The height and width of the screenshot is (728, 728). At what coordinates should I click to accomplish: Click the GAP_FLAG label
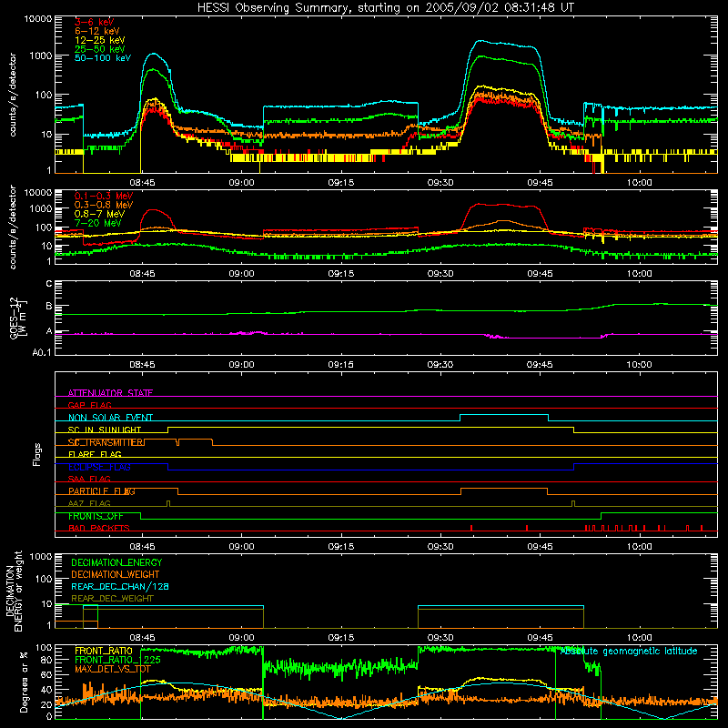click(90, 405)
